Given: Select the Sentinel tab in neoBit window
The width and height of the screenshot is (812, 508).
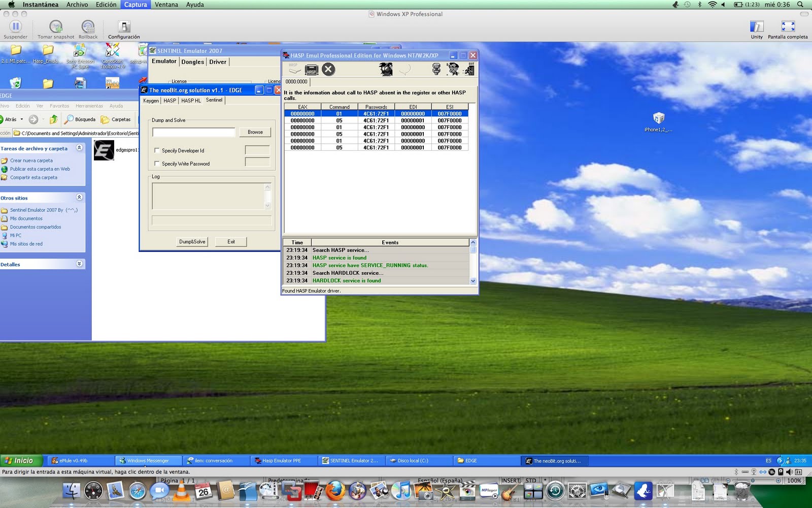Looking at the screenshot, I should [x=214, y=100].
